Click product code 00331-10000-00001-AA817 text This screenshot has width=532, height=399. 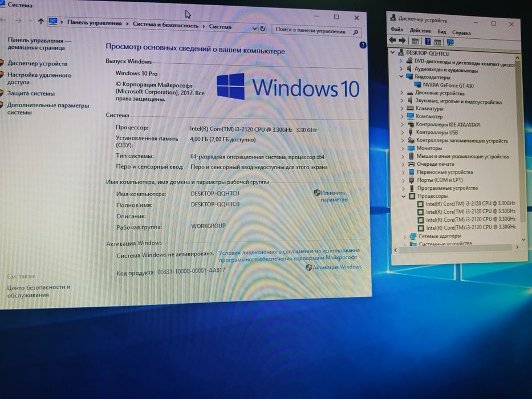[191, 271]
